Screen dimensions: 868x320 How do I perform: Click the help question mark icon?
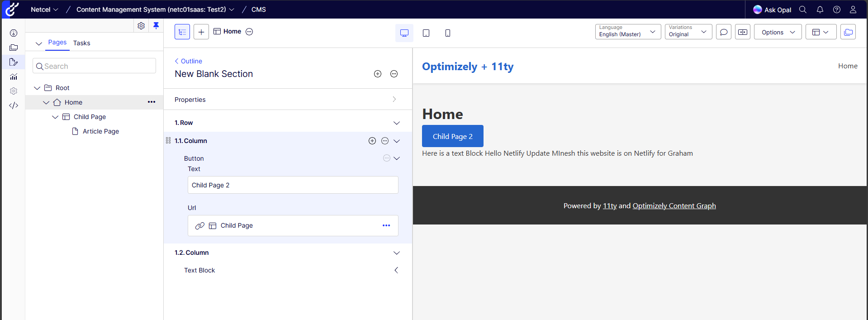pyautogui.click(x=837, y=10)
